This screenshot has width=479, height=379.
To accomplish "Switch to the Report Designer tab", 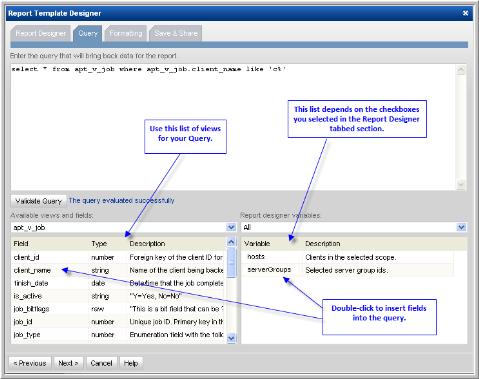I will point(41,33).
